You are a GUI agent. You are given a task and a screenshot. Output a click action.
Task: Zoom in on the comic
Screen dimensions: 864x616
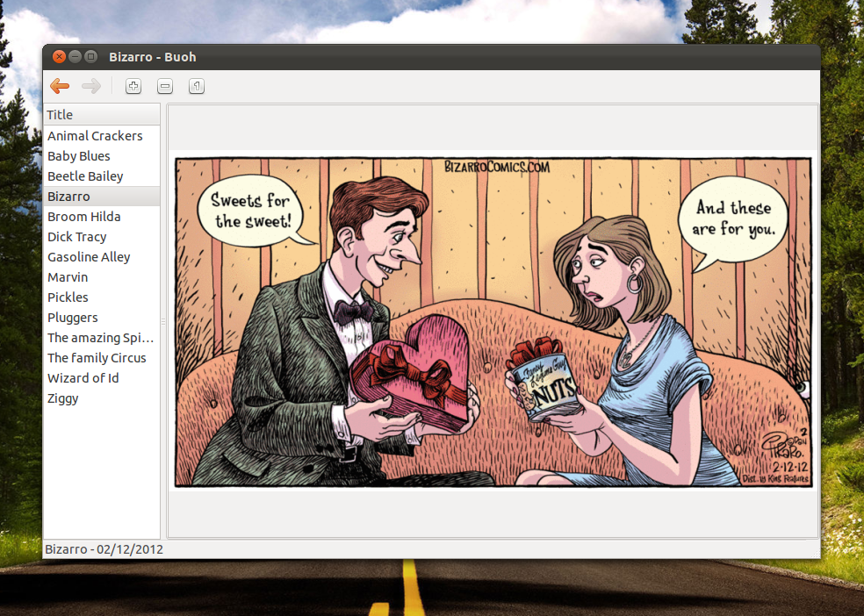[x=133, y=86]
